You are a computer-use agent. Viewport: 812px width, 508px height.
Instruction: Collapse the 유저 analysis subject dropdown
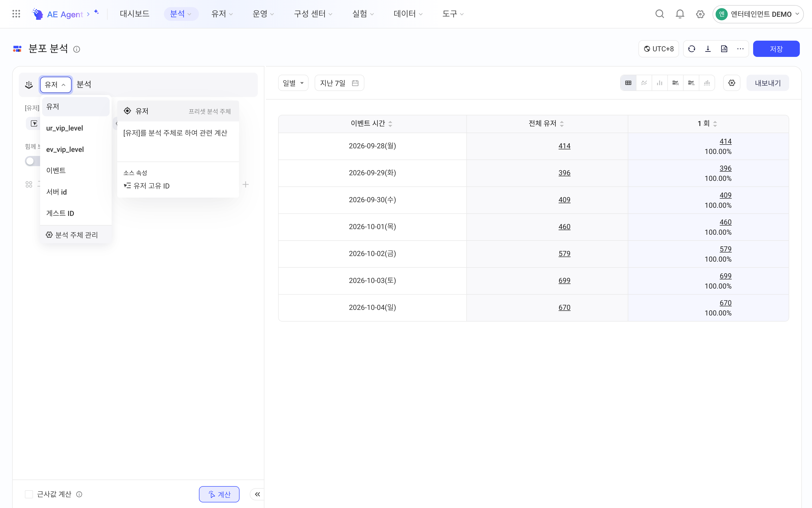tap(56, 85)
